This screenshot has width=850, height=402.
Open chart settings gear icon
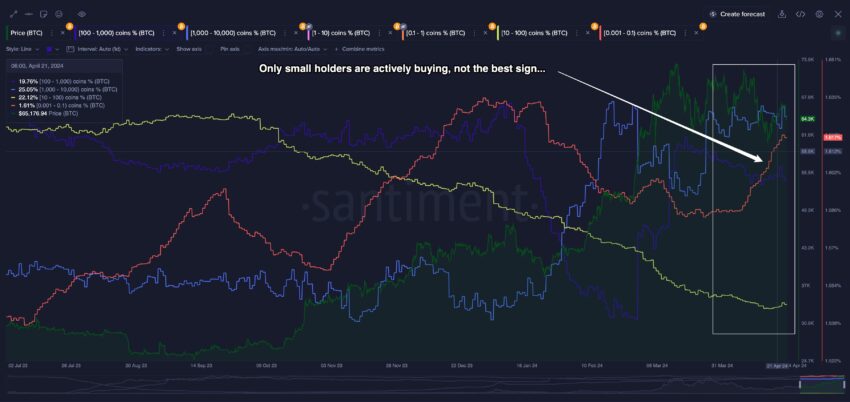click(819, 14)
